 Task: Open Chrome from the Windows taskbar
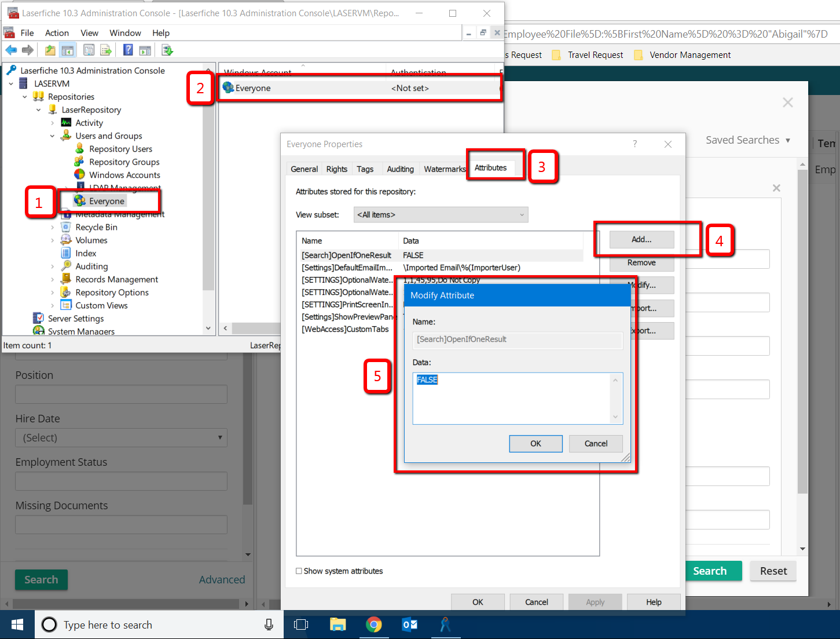(x=373, y=625)
